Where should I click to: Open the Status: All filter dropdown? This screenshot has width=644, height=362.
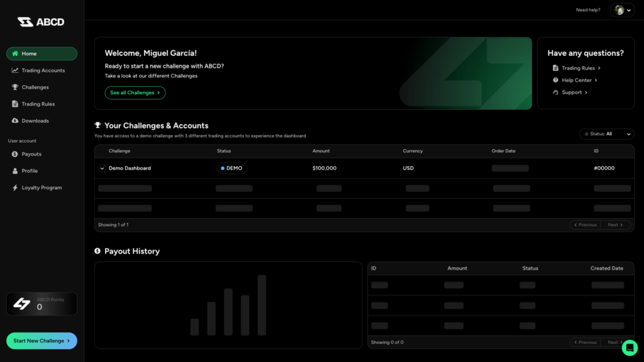tap(606, 134)
